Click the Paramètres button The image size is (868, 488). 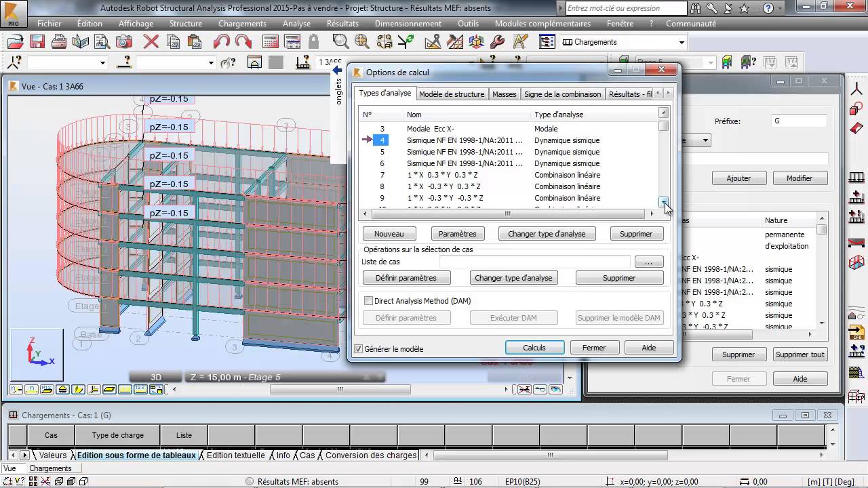(x=457, y=234)
